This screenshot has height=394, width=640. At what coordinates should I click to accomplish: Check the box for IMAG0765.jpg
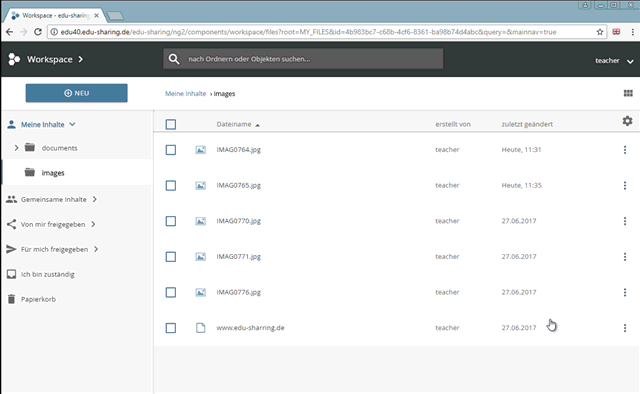(171, 185)
